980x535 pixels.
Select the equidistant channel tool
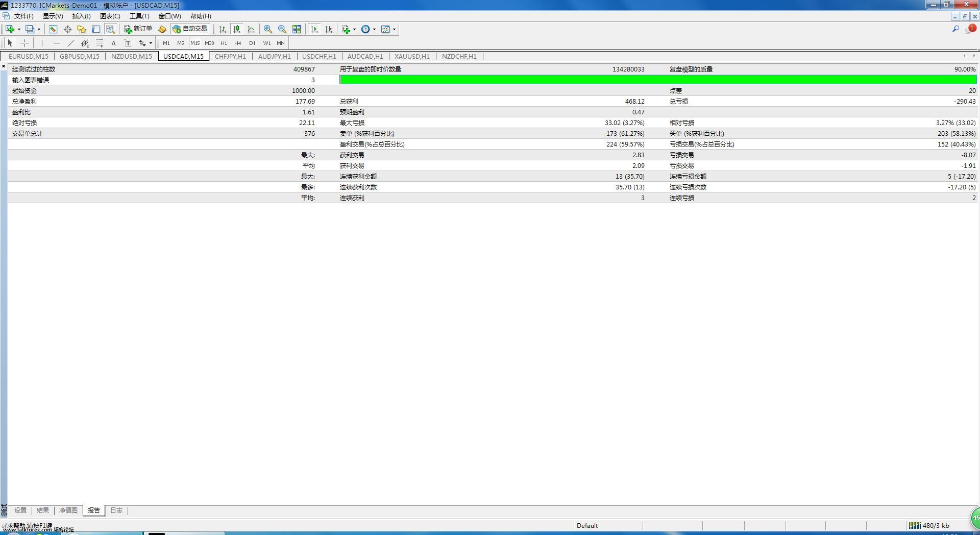(85, 43)
